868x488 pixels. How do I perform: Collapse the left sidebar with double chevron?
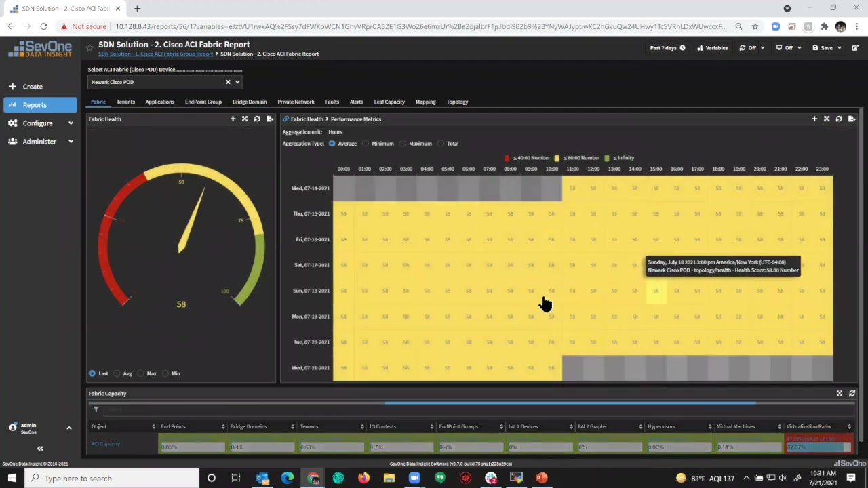point(40,448)
